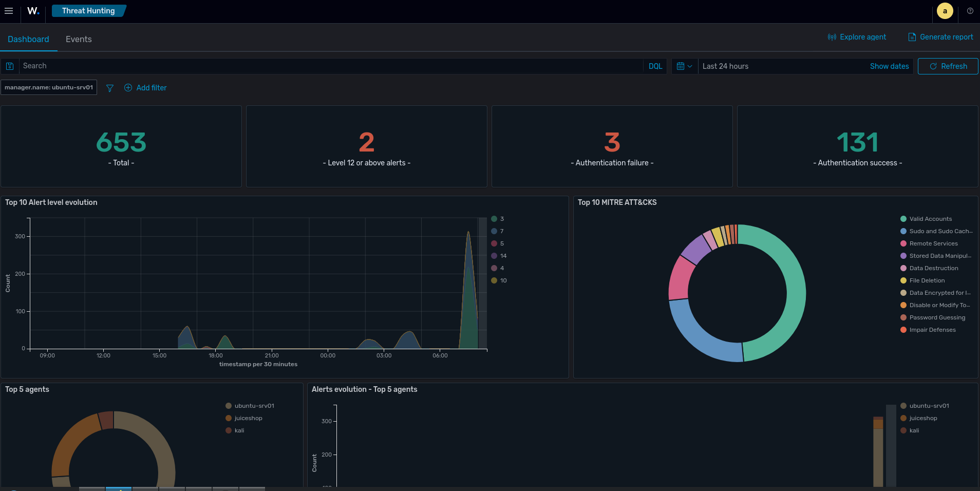
Task: Click the Generate report document icon
Action: [912, 37]
